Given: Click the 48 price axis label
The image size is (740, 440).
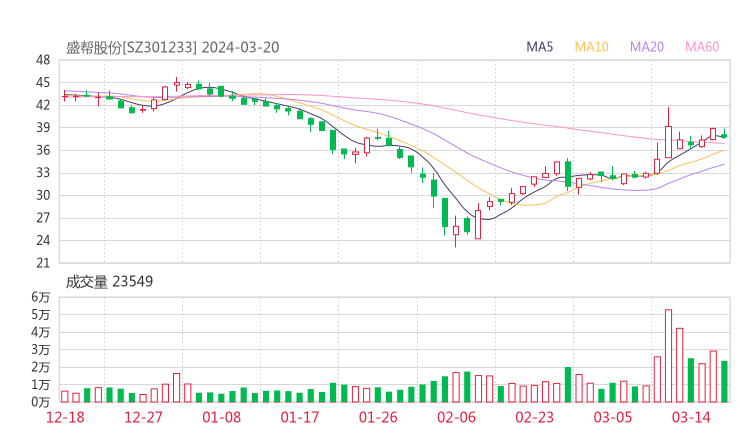Looking at the screenshot, I should (43, 60).
